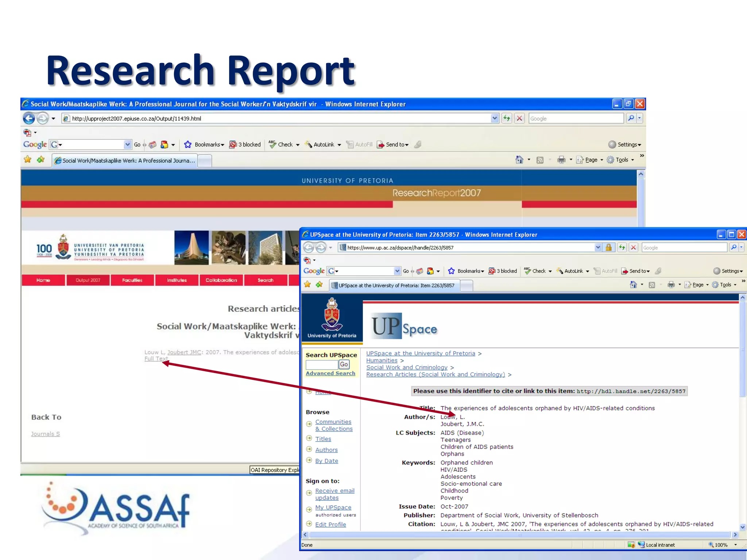Open Tools menu in UPSpace window
The image size is (747, 560).
click(x=724, y=285)
